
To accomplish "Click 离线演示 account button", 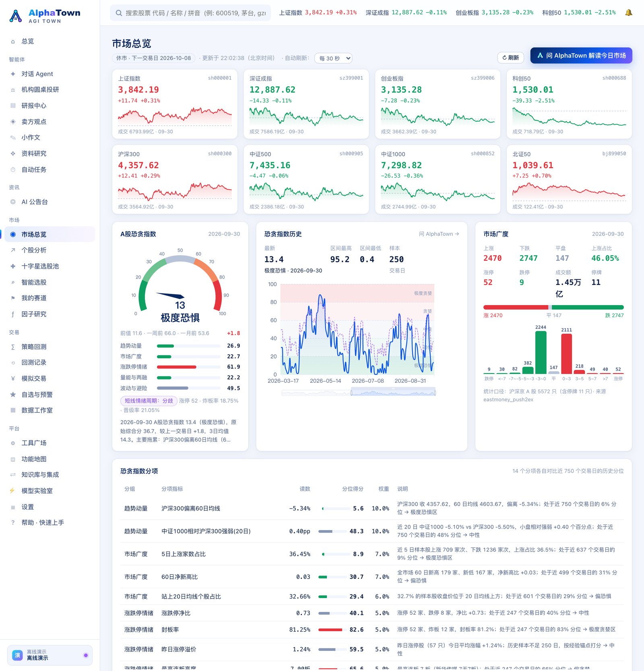I will point(50,655).
